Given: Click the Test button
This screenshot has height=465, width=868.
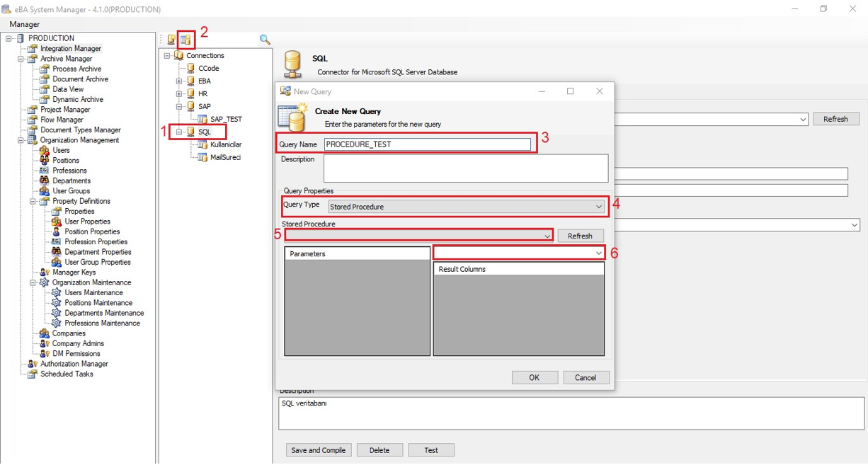Looking at the screenshot, I should (x=431, y=450).
